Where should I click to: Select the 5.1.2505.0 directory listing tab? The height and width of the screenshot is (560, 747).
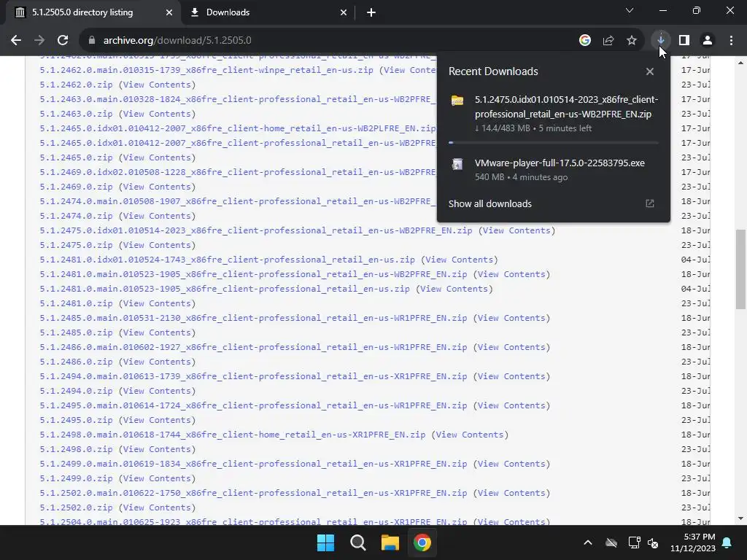coord(93,12)
